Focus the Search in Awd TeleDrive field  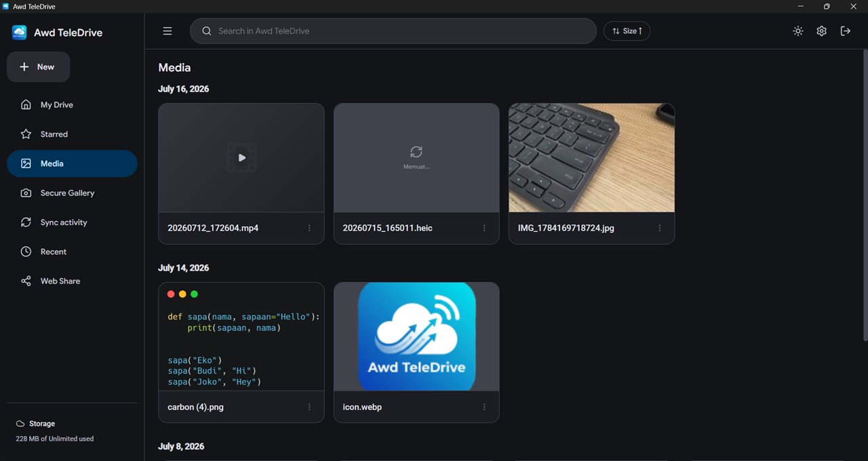pos(393,31)
